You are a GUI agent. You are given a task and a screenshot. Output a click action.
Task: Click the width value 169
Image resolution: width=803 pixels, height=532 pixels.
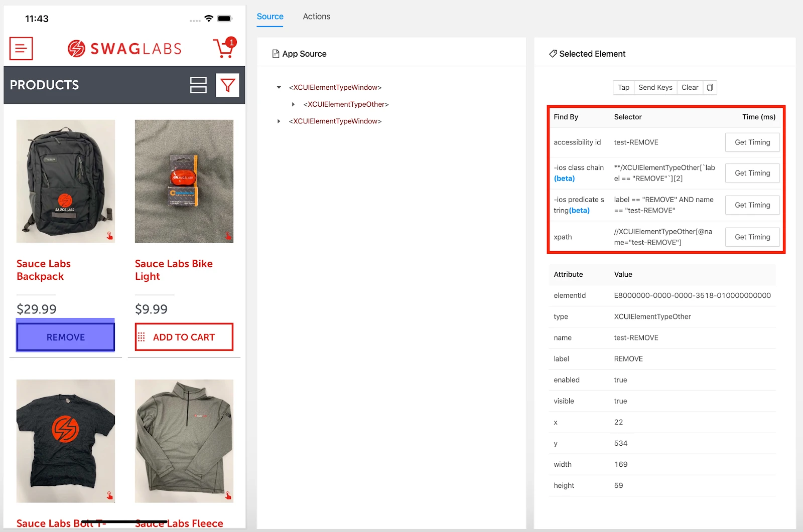[621, 464]
